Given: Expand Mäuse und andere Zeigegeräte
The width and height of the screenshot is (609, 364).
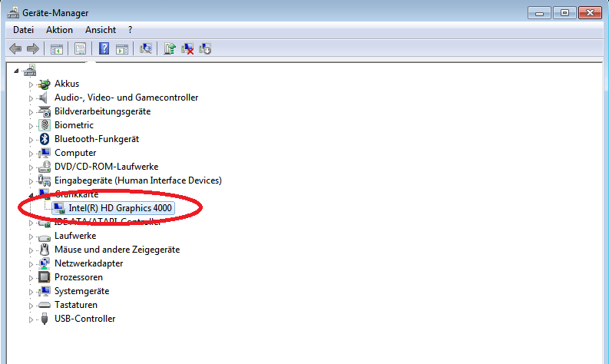Looking at the screenshot, I should [31, 250].
